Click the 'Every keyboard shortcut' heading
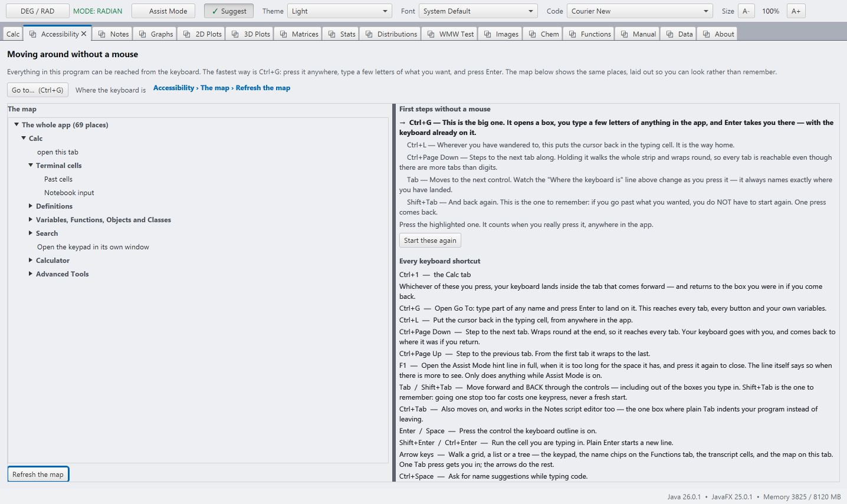847x504 pixels. [439, 261]
